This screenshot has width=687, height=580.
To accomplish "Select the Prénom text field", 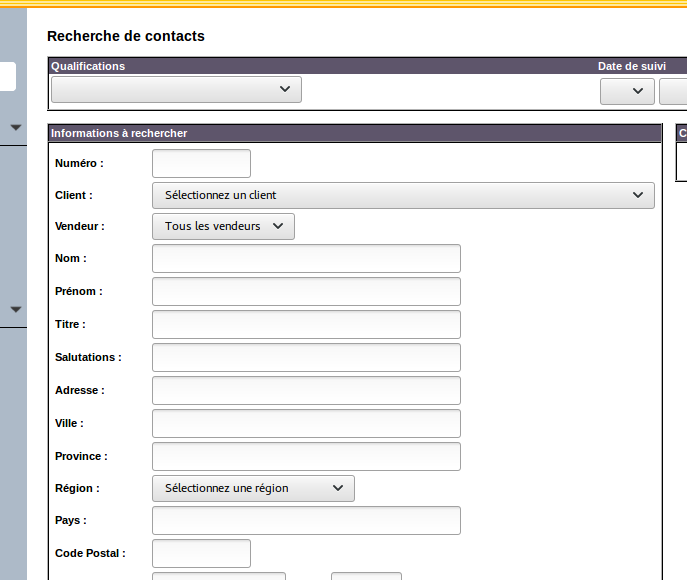I will [306, 291].
